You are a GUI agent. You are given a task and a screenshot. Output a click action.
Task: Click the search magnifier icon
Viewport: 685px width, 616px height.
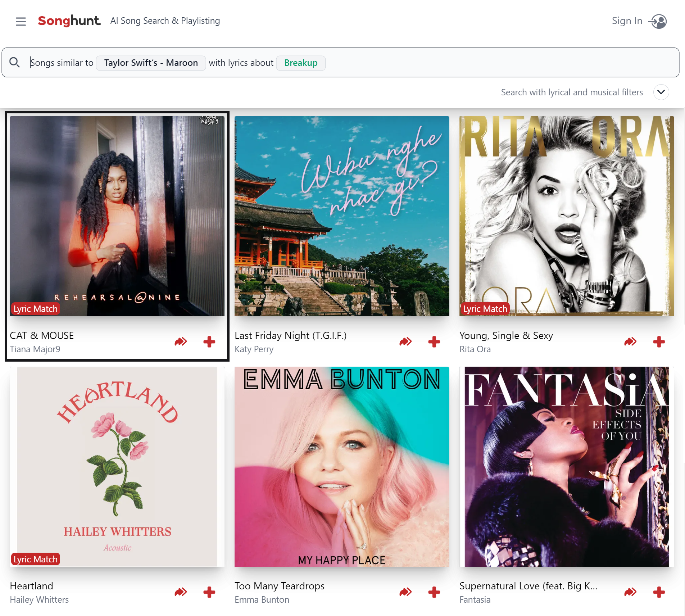(14, 63)
